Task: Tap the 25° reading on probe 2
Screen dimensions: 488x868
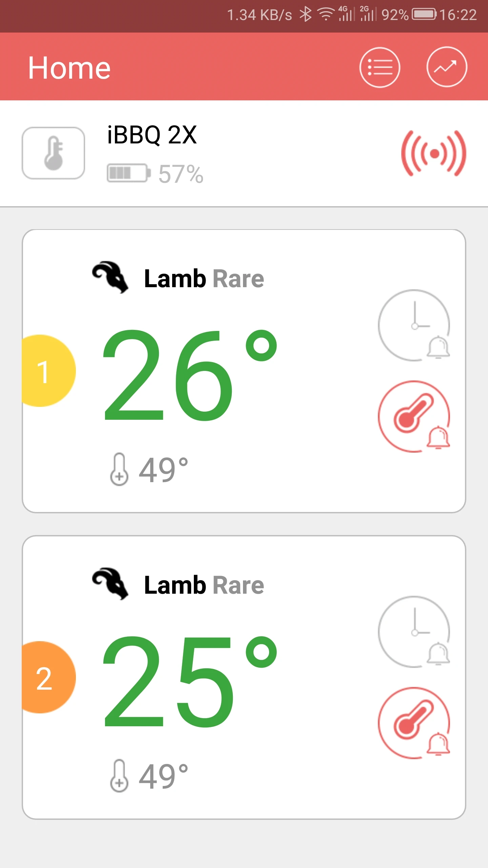Action: coord(190,682)
